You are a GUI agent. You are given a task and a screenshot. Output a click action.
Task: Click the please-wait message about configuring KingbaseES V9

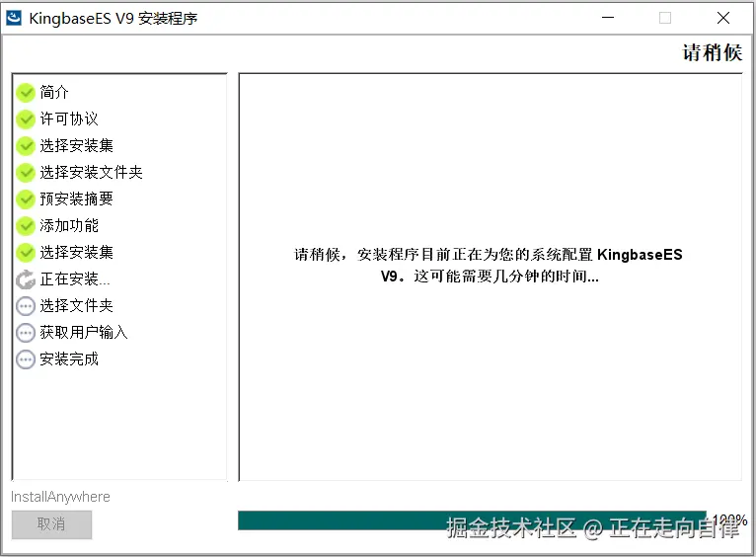pyautogui.click(x=489, y=266)
